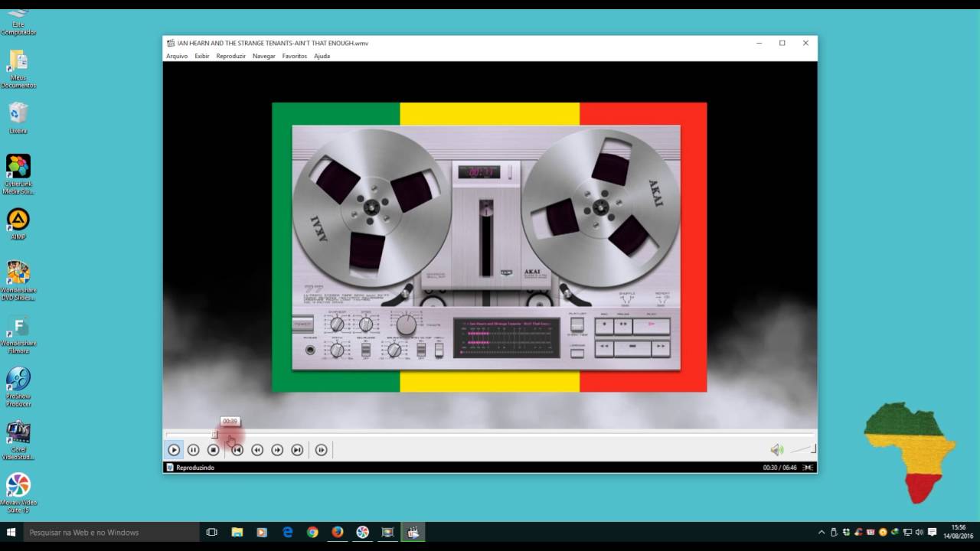Open the Windows Start menu

tap(11, 532)
